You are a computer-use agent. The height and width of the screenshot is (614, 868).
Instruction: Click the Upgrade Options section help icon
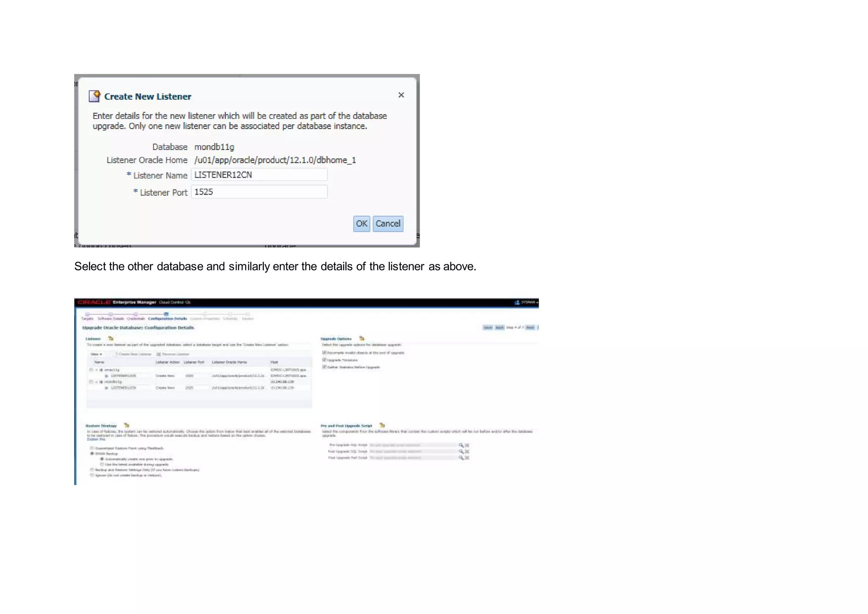(x=362, y=338)
